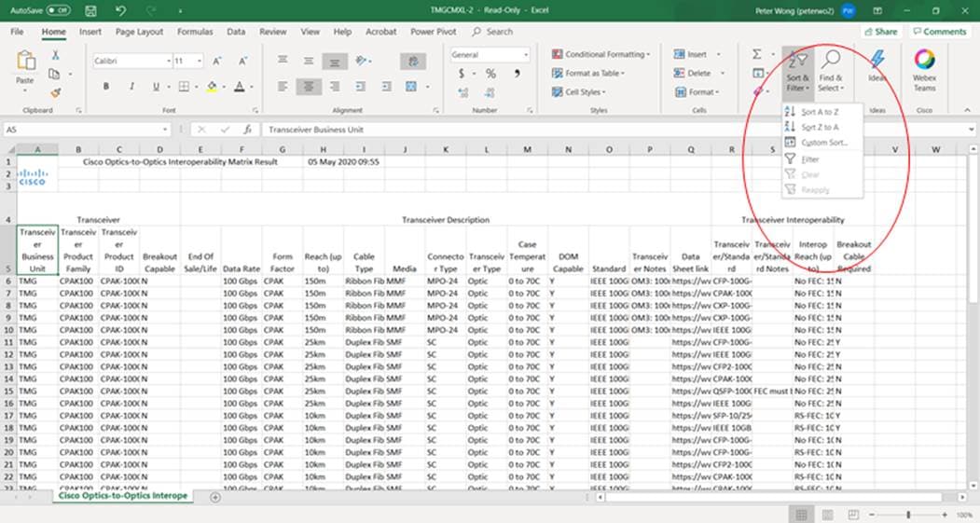Toggle Wrap Text button
980x523 pixels.
point(413,61)
